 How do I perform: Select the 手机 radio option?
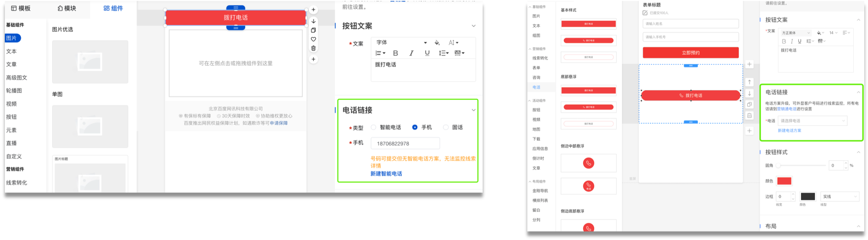click(x=415, y=127)
